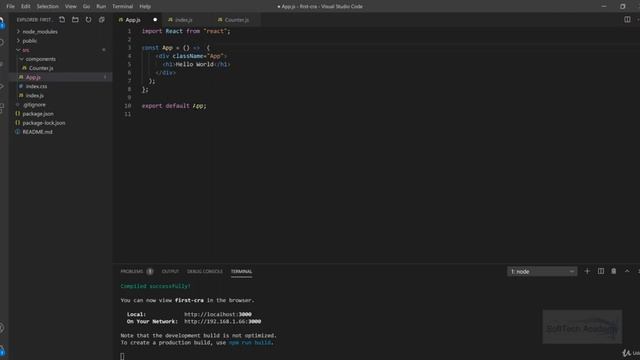The height and width of the screenshot is (360, 640).
Task: Split the editor to the right
Action: (x=627, y=20)
